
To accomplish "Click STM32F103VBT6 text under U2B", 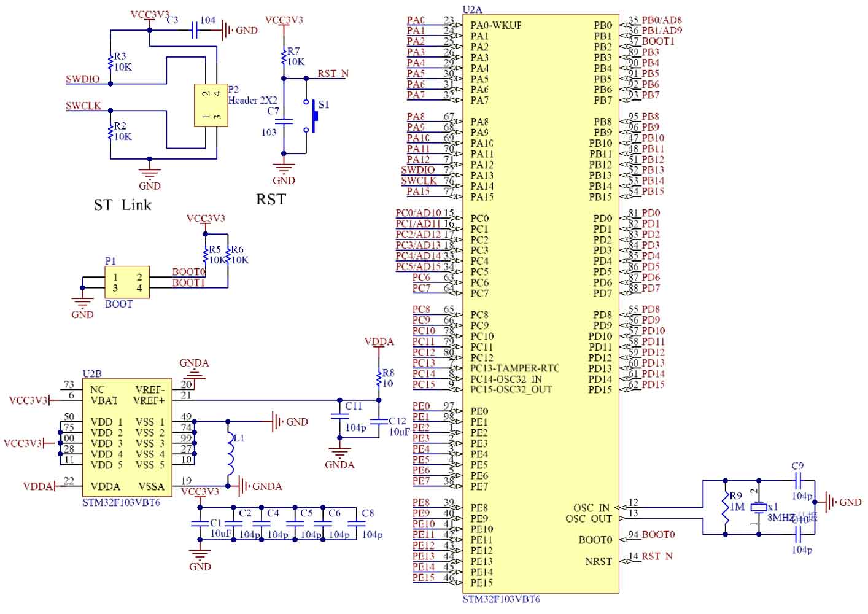I will (122, 502).
